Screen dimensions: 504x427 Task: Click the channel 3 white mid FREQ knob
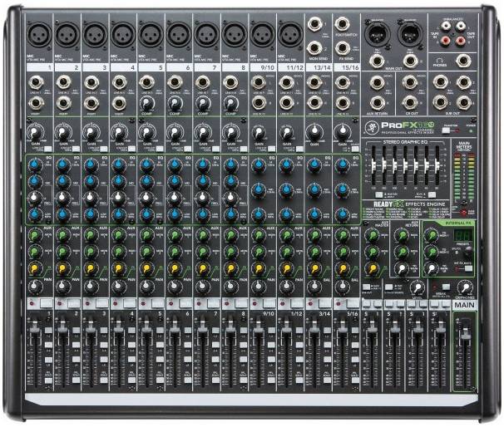click(x=91, y=197)
